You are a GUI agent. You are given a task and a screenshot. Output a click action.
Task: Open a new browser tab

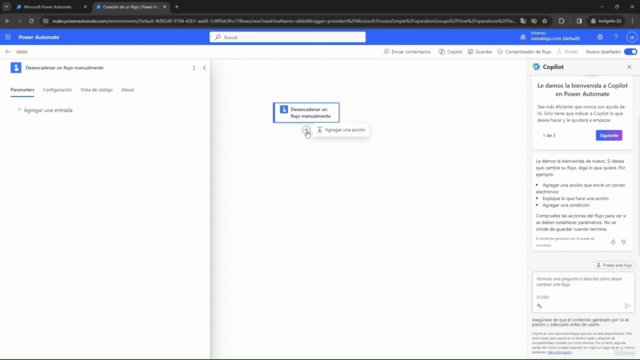[x=176, y=7]
